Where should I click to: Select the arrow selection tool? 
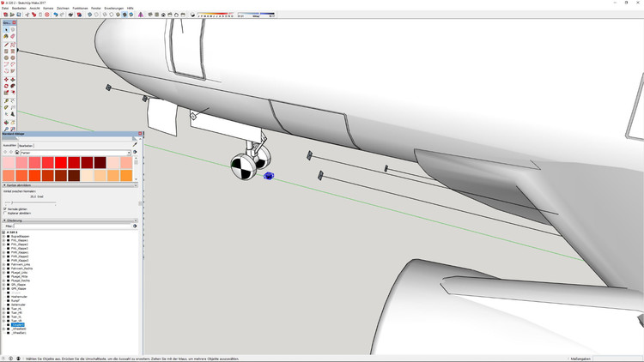6,30
